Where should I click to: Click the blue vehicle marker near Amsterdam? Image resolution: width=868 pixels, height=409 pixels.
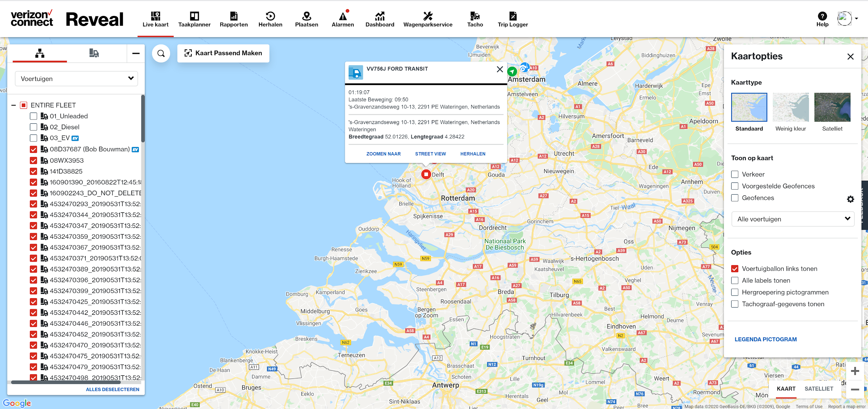(x=524, y=67)
